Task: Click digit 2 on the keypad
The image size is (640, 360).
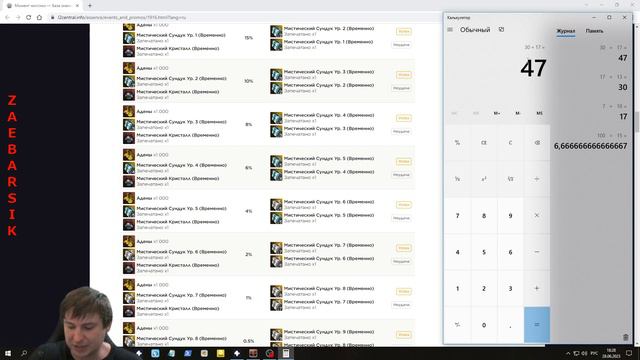Action: pos(484,288)
